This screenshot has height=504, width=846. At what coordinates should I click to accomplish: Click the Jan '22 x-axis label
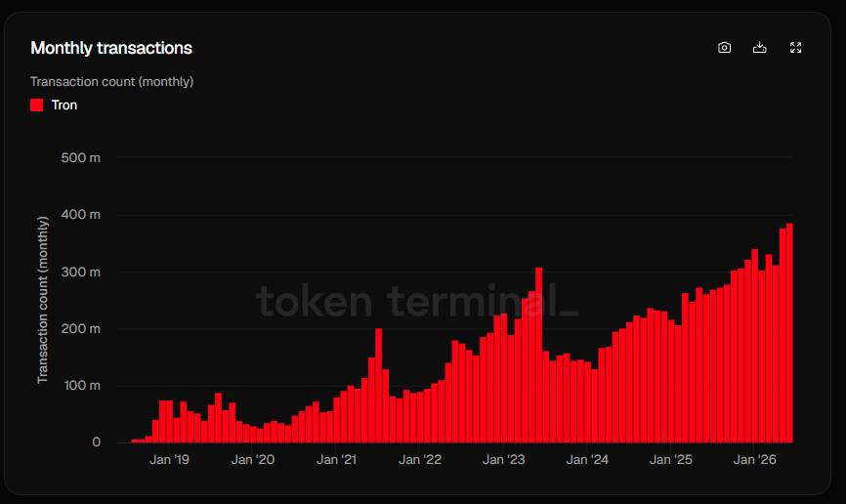click(420, 460)
